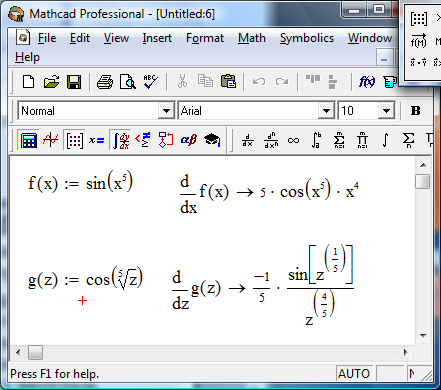Toggle the Calculus toolbar icon

pyautogui.click(x=121, y=140)
